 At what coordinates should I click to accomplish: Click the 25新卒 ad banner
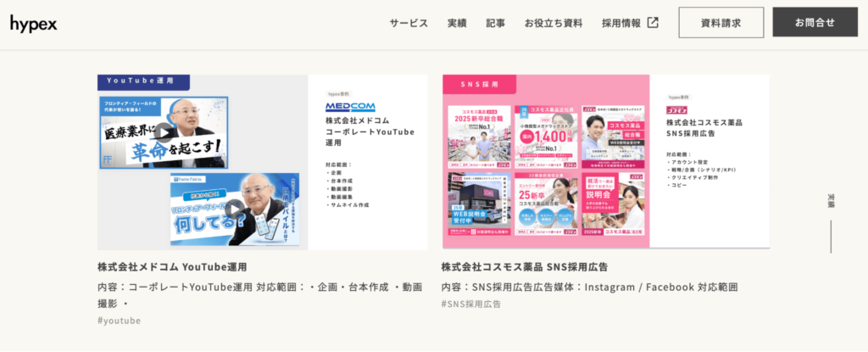(546, 204)
